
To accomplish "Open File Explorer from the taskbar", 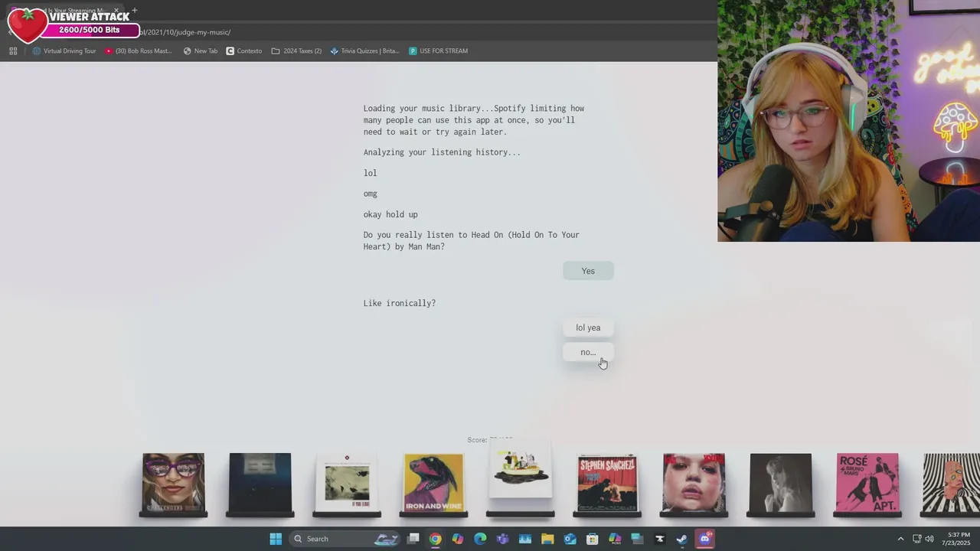I will 547,539.
